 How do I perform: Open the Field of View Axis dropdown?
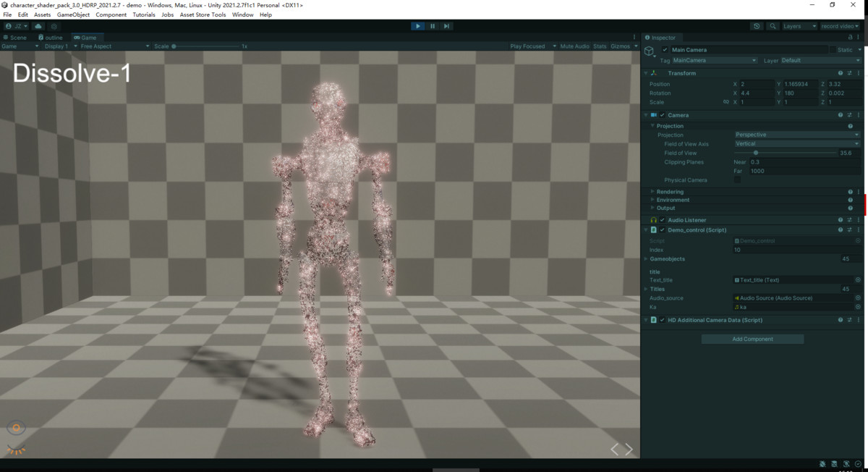(x=796, y=143)
